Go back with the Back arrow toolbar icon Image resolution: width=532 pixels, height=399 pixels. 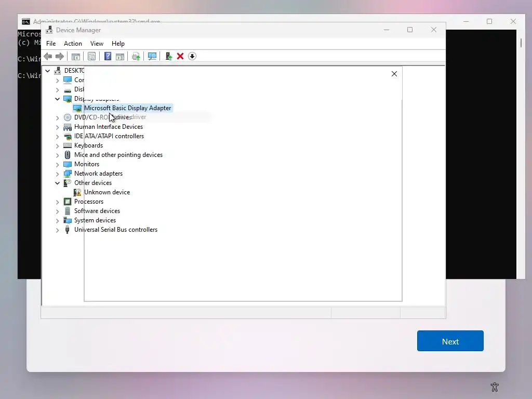click(48, 56)
